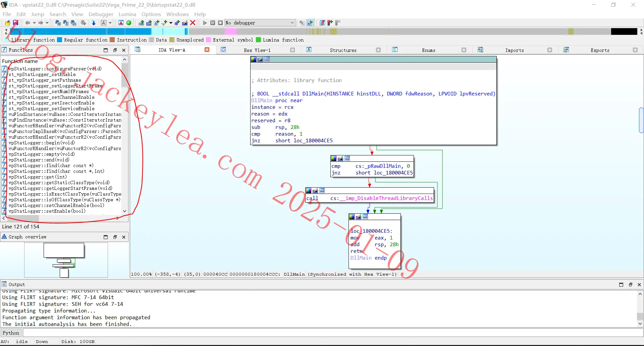Select vpStatLogger::begin(void) in function list
The image size is (644, 346).
tap(42, 143)
